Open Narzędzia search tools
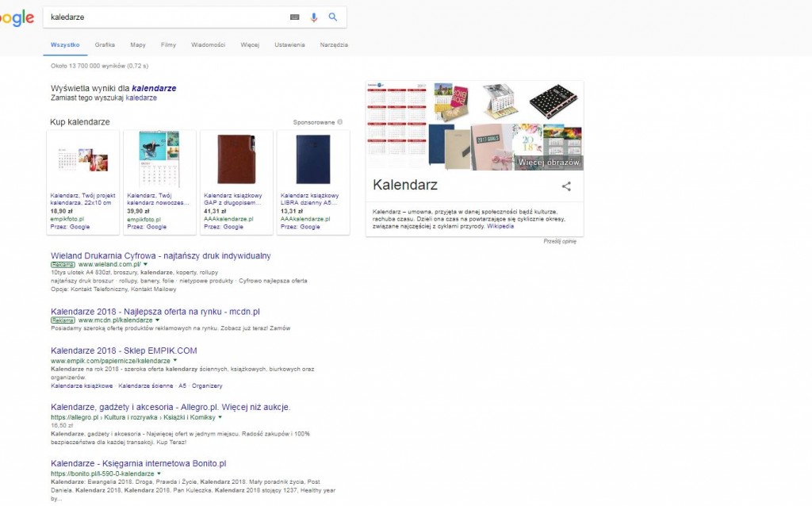The height and width of the screenshot is (506, 812). [x=334, y=45]
